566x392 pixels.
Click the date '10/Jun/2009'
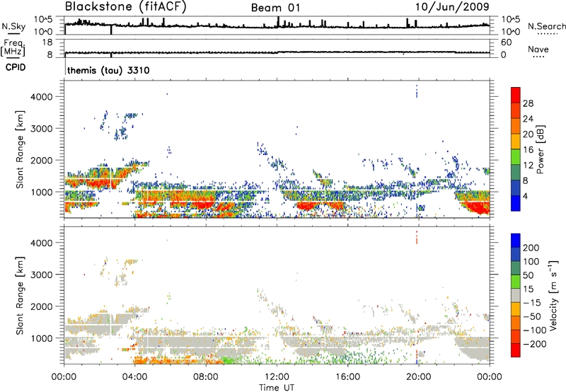coord(452,7)
